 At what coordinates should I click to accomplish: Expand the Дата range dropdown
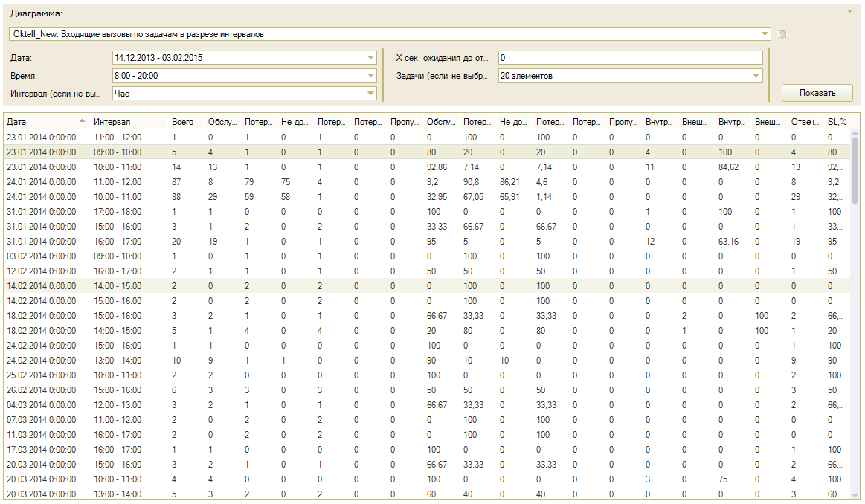click(x=371, y=57)
